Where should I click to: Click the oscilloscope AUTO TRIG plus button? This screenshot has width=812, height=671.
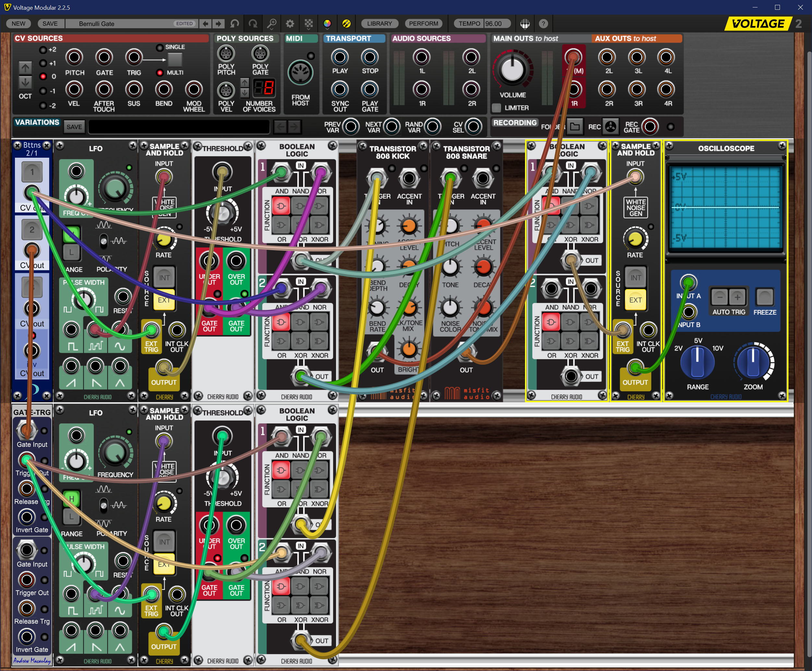tap(737, 297)
